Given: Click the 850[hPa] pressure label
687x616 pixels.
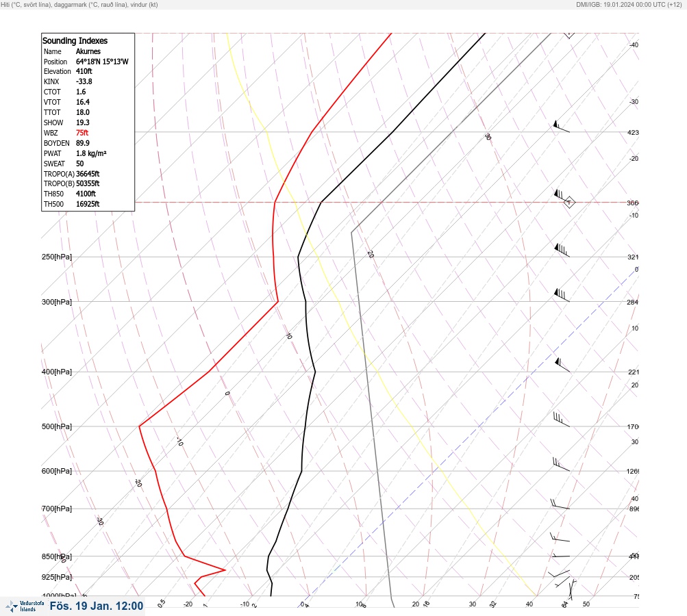Looking at the screenshot, I should [x=57, y=556].
